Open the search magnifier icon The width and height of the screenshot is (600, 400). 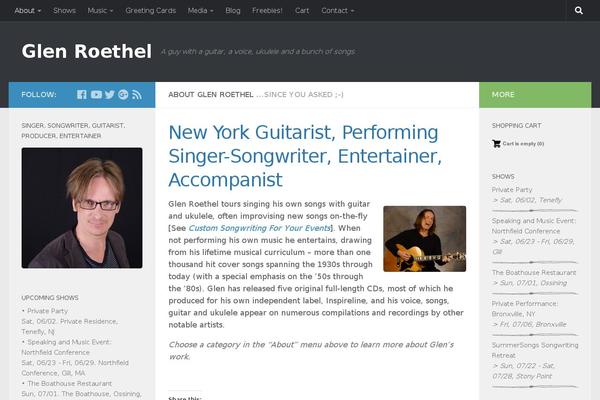coord(579,10)
